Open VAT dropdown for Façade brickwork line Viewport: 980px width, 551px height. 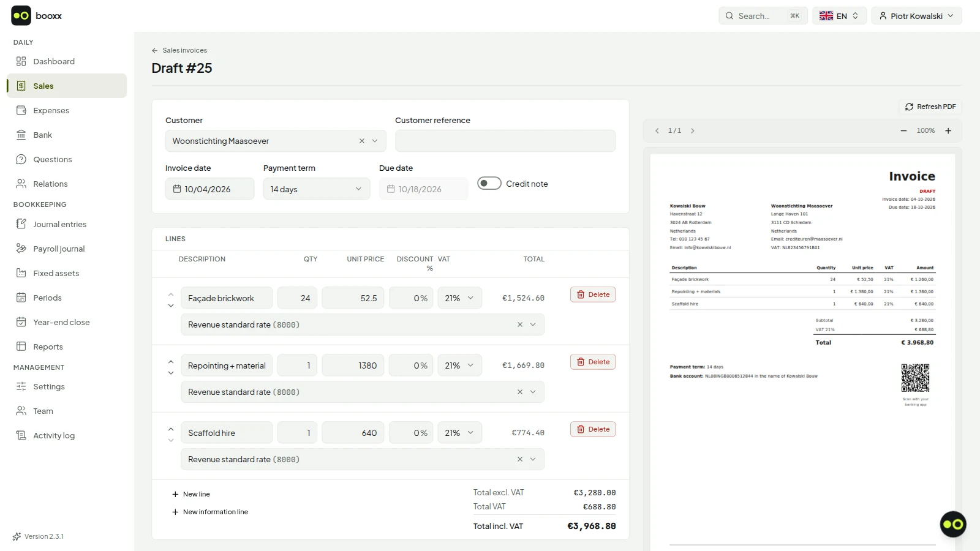[459, 298]
